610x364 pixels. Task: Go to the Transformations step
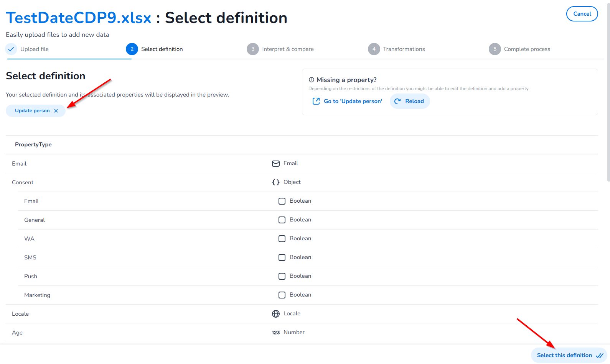point(397,49)
